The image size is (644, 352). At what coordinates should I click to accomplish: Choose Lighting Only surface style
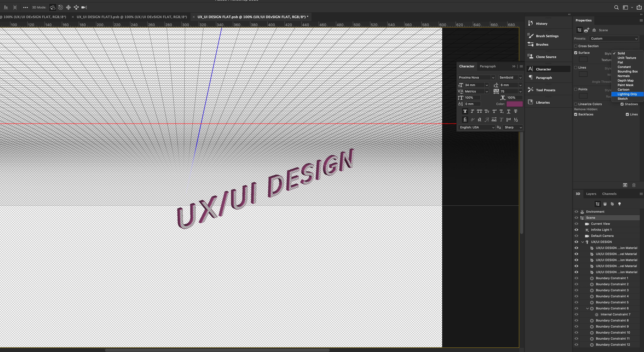point(627,94)
